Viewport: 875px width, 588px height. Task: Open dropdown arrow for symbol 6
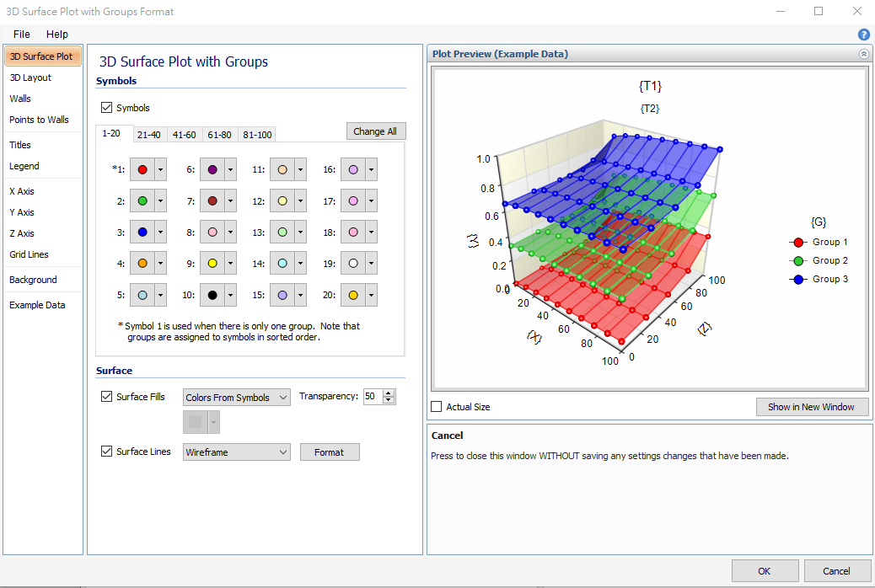230,170
